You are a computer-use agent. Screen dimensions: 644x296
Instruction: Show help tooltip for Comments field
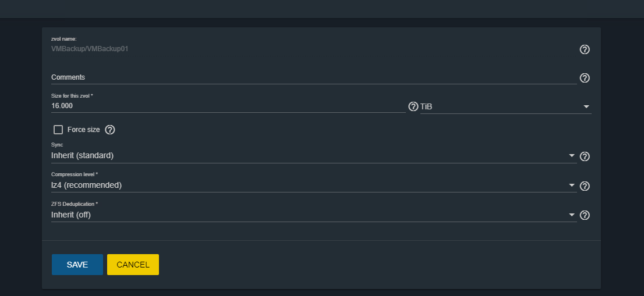click(585, 78)
